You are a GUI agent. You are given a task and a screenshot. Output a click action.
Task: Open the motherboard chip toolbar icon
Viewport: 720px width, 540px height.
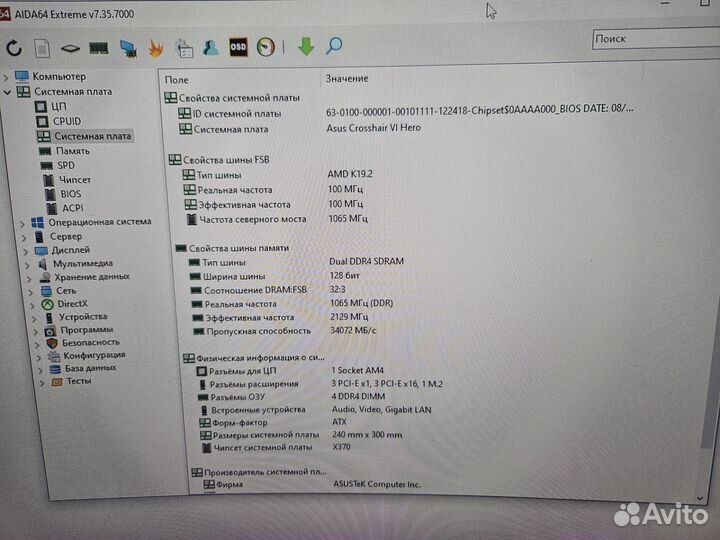pyautogui.click(x=70, y=48)
